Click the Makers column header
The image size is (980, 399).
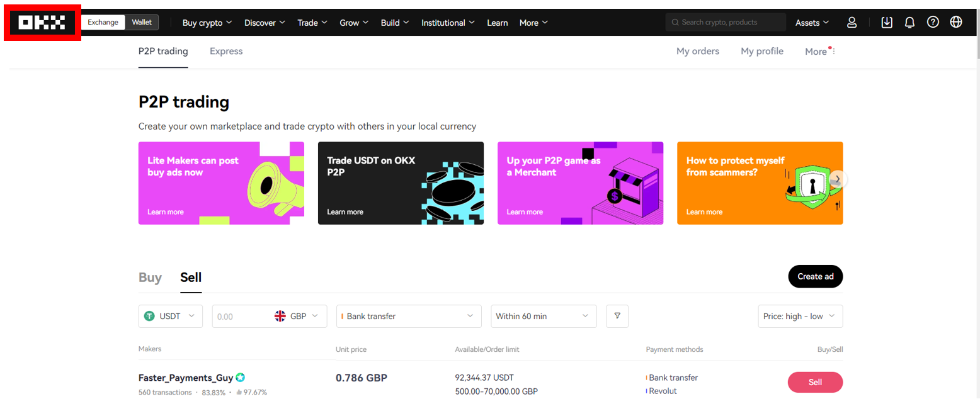click(x=150, y=349)
